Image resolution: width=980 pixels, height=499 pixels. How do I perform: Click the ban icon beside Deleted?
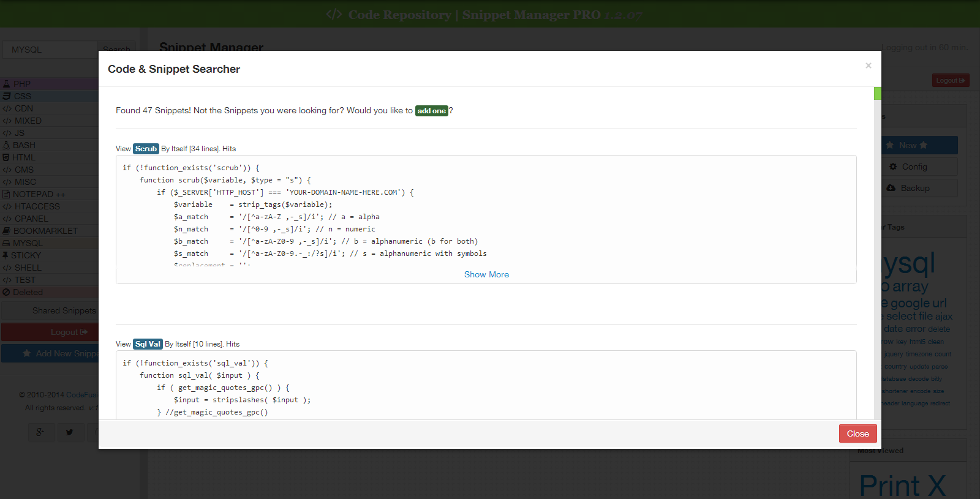(x=6, y=292)
